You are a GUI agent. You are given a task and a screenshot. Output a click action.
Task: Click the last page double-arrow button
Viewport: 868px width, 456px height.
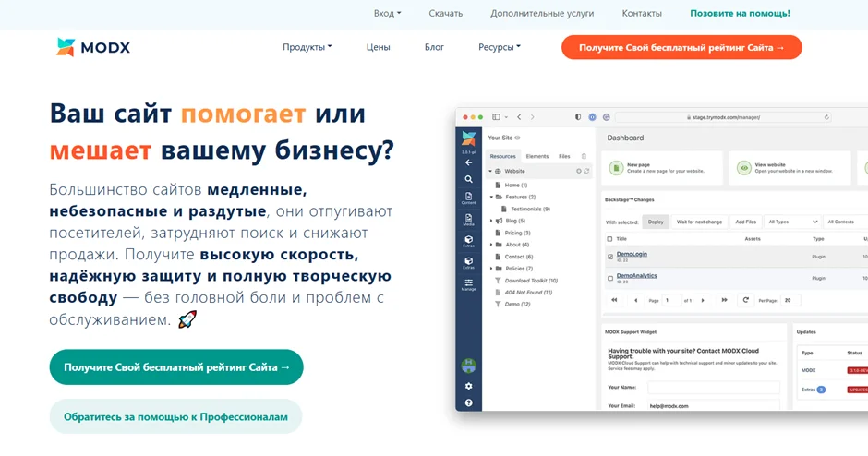coord(724,301)
